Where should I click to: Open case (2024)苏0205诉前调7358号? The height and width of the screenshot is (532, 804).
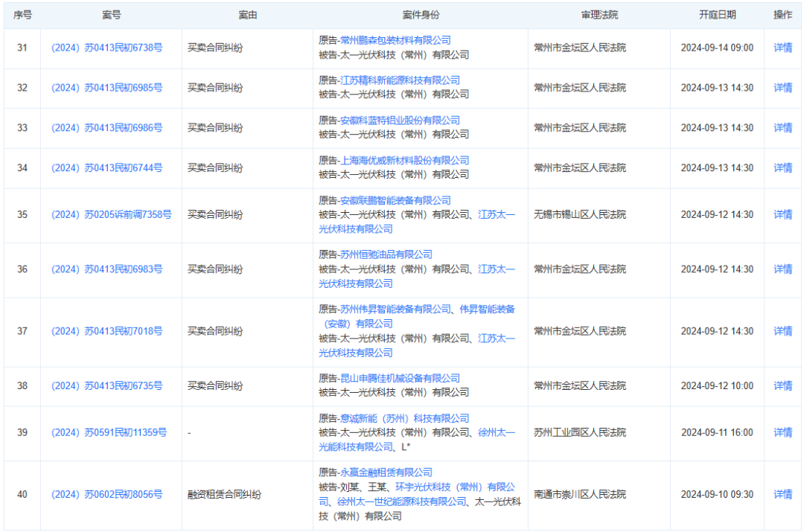tap(111, 214)
